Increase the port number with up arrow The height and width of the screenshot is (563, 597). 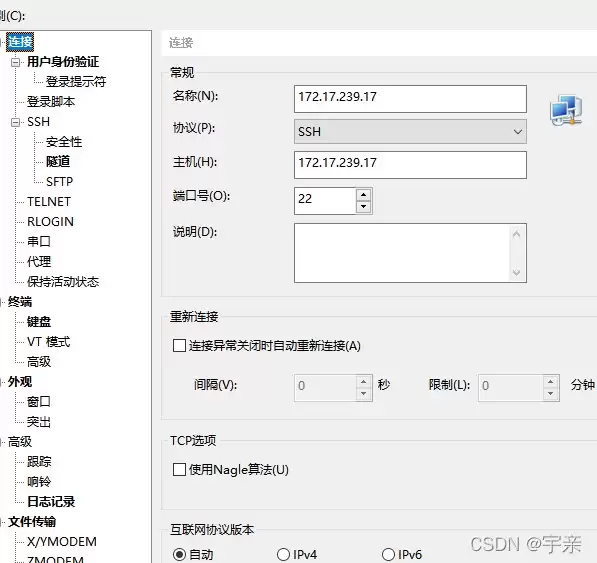click(364, 195)
